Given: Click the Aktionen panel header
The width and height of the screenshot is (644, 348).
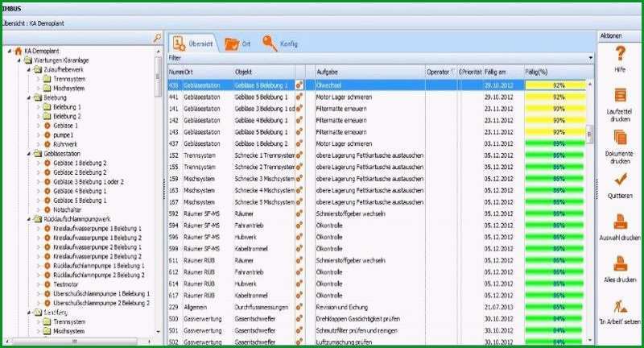Looking at the screenshot, I should [x=619, y=36].
